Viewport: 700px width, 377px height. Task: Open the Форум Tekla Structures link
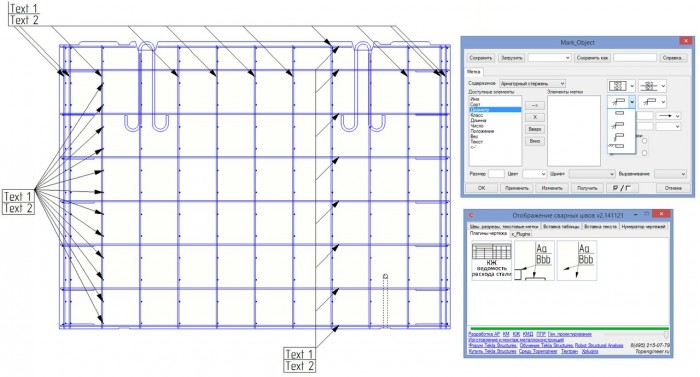pos(492,346)
